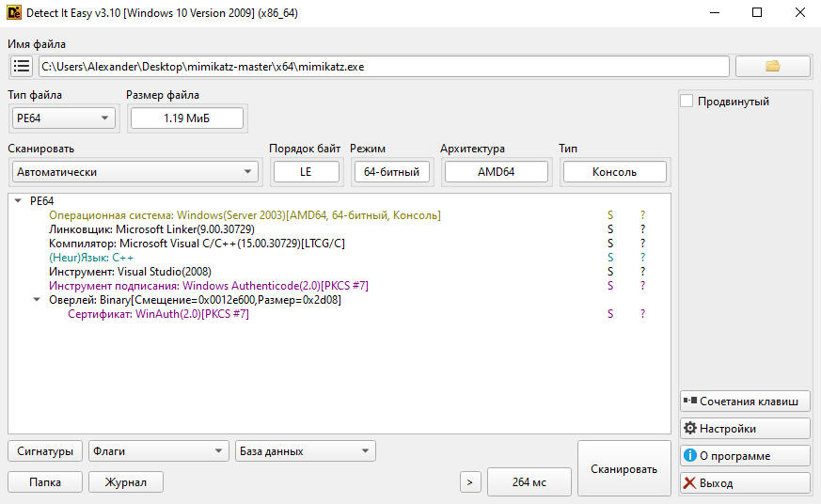This screenshot has height=504, width=821.
Task: Click ? link on Visual Studio(2008) row
Action: click(642, 272)
